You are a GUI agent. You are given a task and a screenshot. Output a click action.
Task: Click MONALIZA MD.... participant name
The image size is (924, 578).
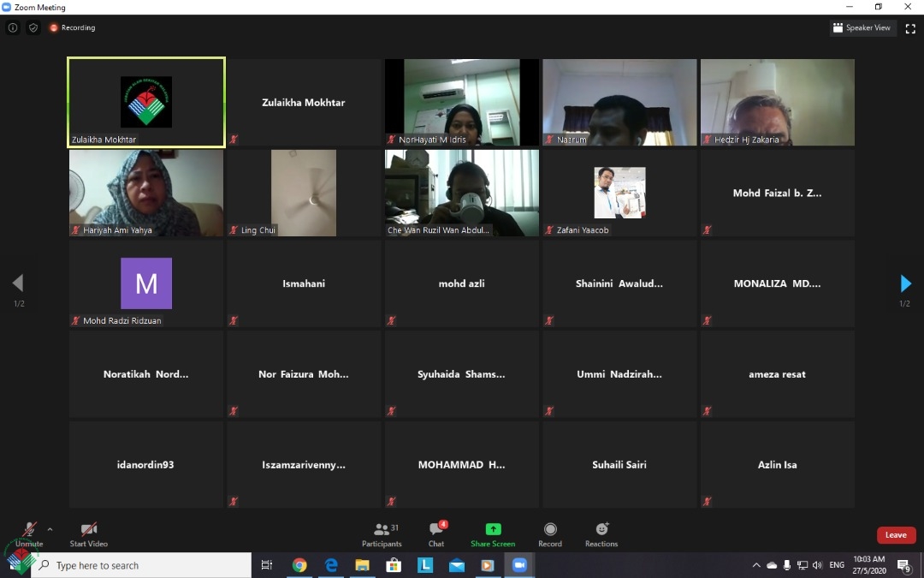coord(777,283)
